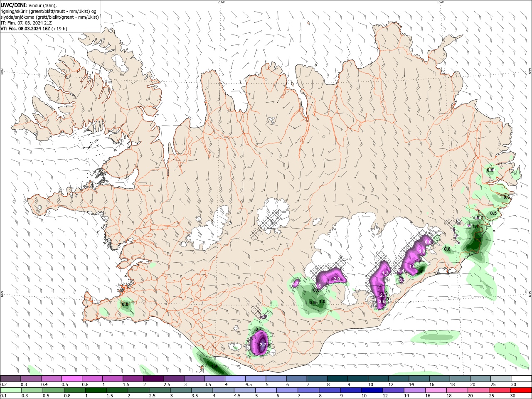This screenshot has width=532, height=399.
Task: Click the '2.5' label on the snow scale
Action: click(167, 384)
